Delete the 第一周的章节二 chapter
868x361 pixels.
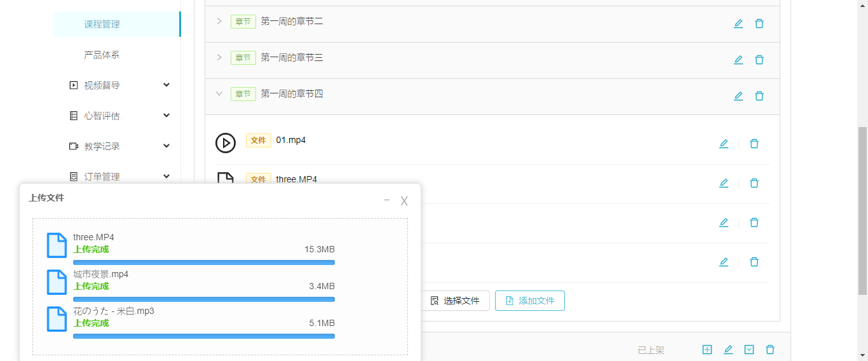pos(759,24)
